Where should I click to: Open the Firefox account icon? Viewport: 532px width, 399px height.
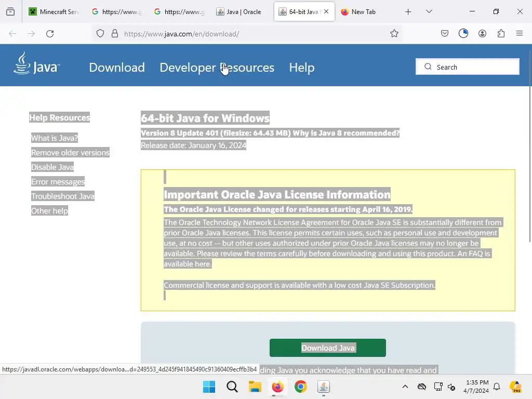pyautogui.click(x=482, y=33)
